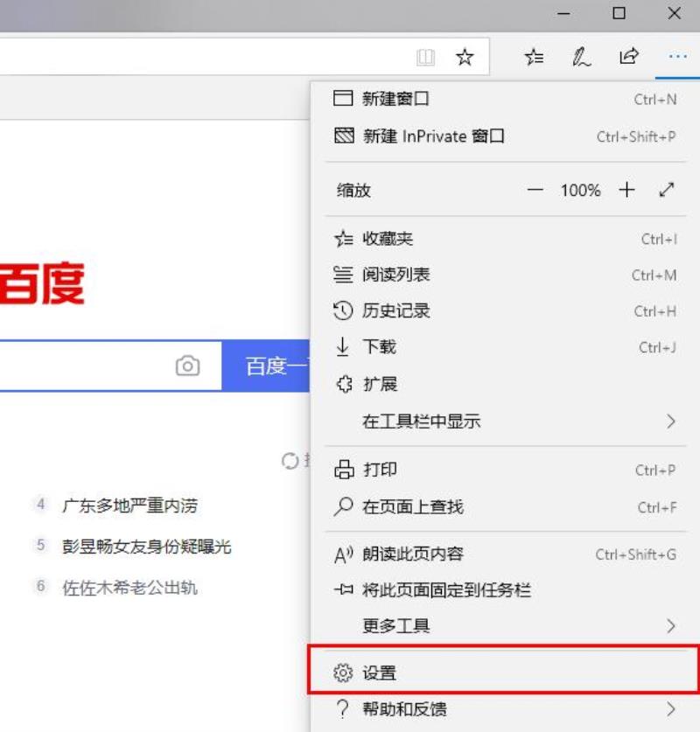
Task: Choose 新建 InPrivate 窗口 entry
Action: click(505, 136)
